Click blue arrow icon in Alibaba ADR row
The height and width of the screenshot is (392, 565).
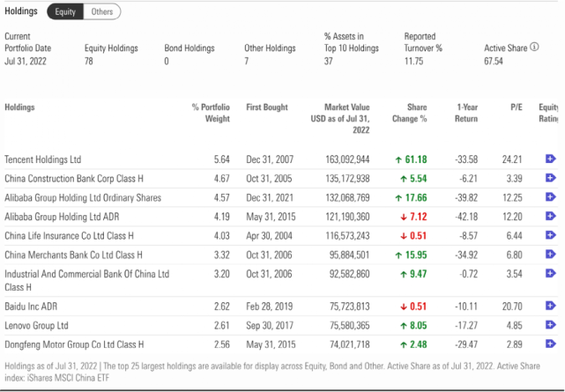pos(551,217)
